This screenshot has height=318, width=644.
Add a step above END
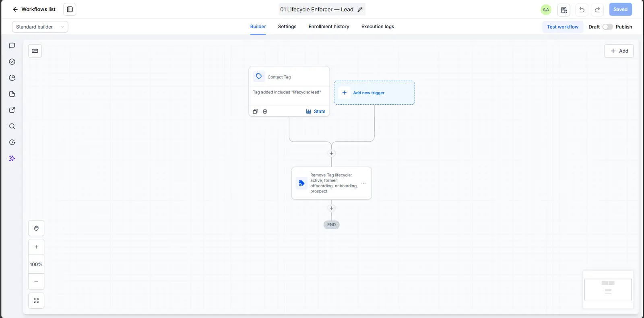pyautogui.click(x=332, y=208)
